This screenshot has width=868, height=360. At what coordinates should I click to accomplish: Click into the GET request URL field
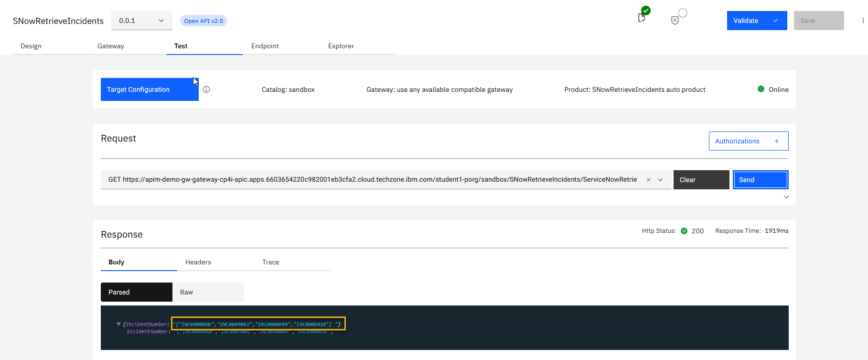coord(373,180)
